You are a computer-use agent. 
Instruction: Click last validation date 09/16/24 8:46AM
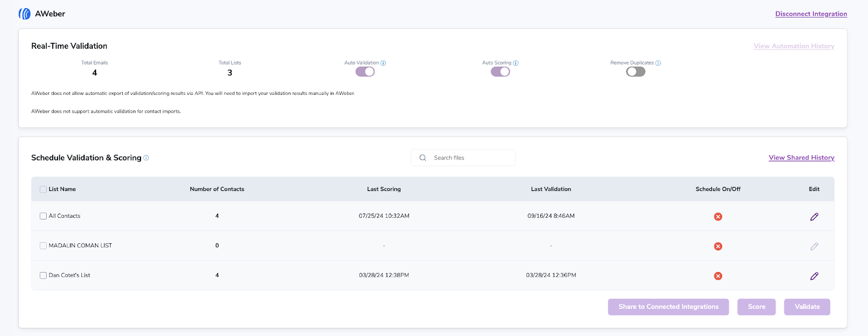click(x=551, y=216)
